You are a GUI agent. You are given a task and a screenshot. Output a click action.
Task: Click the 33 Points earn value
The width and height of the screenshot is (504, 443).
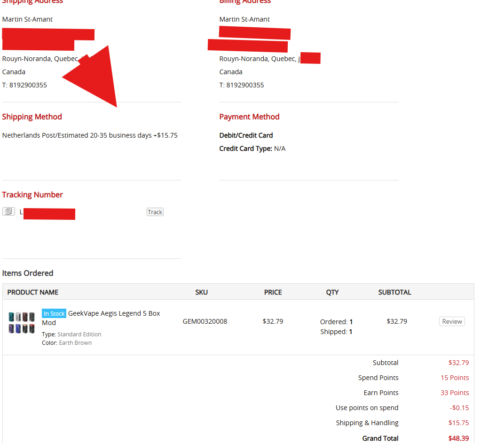coord(454,393)
